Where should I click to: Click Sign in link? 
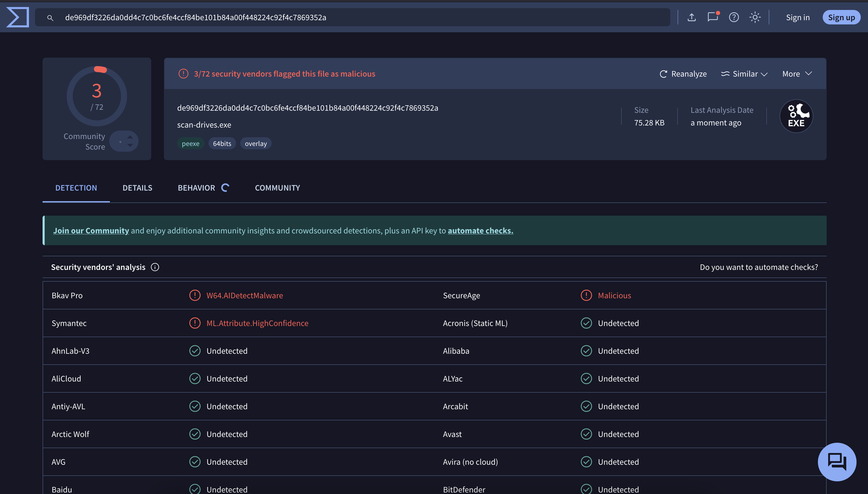pyautogui.click(x=798, y=17)
